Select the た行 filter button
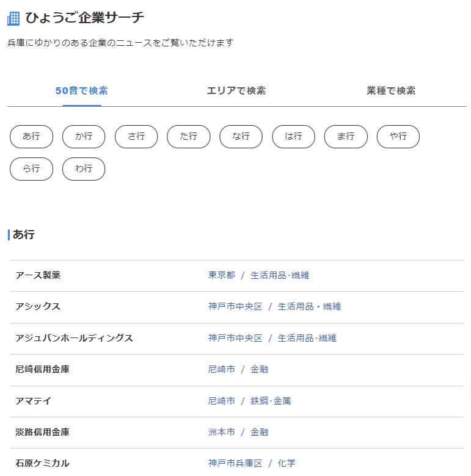Image resolution: width=471 pixels, height=476 pixels. click(x=188, y=136)
